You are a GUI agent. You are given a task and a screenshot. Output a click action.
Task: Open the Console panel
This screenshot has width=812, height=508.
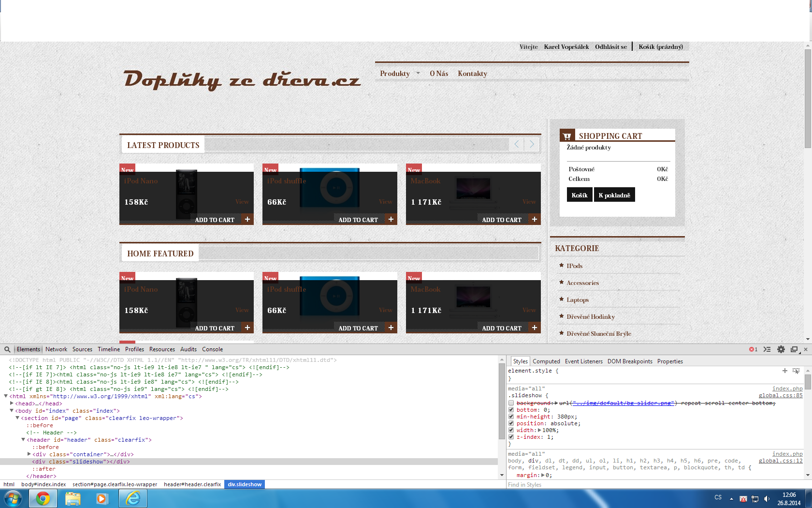212,349
